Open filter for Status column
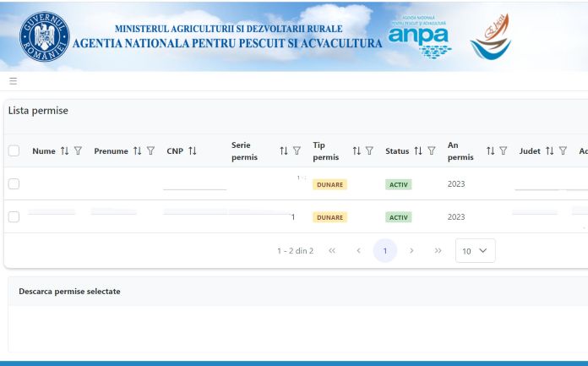This screenshot has width=588, height=366. pos(431,151)
